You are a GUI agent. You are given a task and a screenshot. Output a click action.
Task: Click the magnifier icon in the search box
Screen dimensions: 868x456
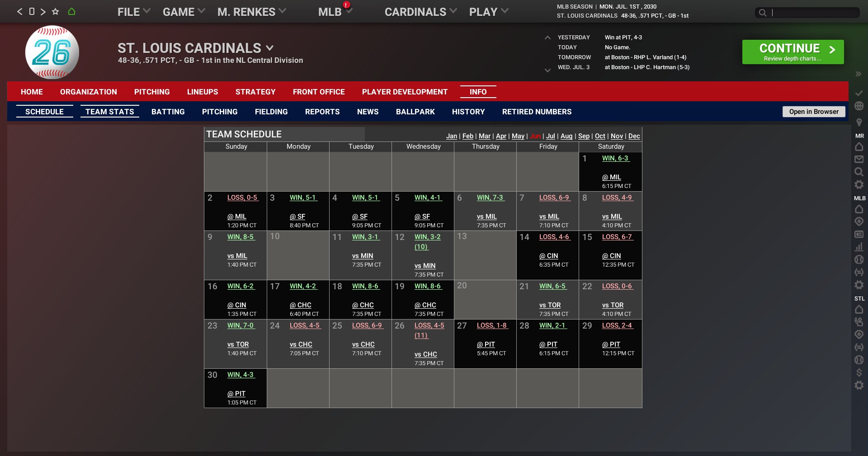tap(763, 13)
